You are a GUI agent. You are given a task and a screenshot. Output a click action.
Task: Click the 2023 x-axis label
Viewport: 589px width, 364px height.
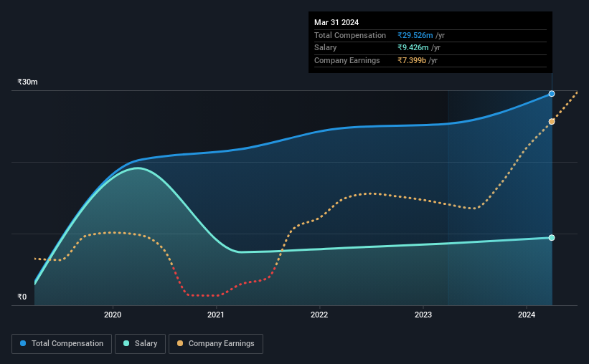point(423,315)
